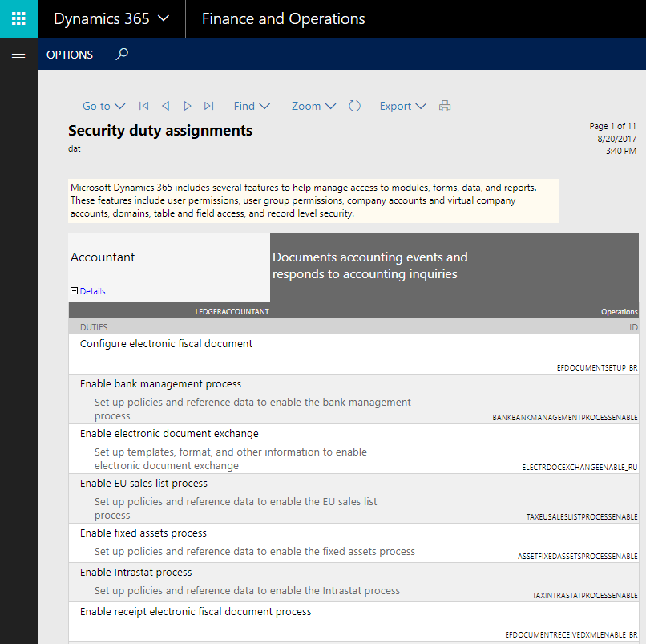Open the Dynamics 365 dropdown
646x644 pixels.
(111, 18)
